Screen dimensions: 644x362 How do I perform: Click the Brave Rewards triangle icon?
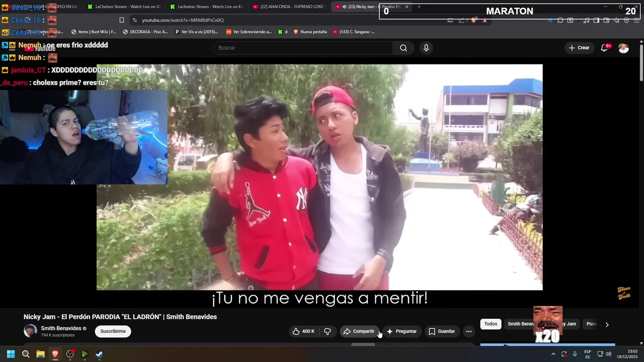click(485, 20)
